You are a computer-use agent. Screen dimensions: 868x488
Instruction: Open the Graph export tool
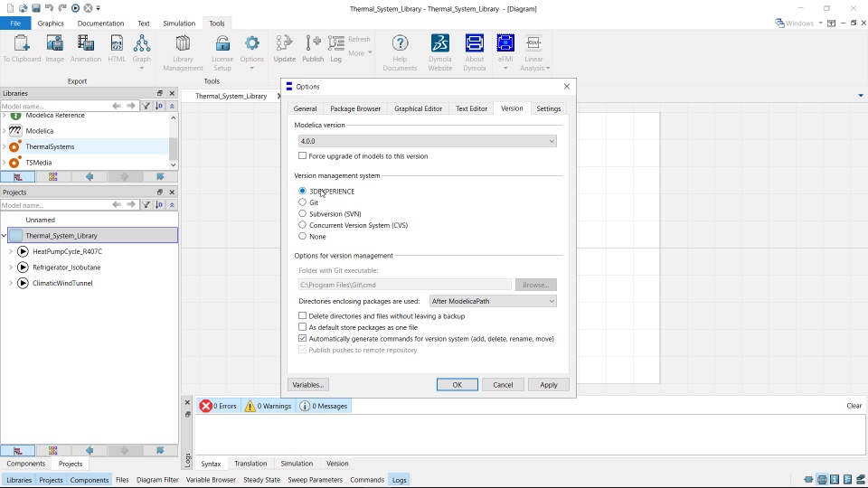(142, 43)
